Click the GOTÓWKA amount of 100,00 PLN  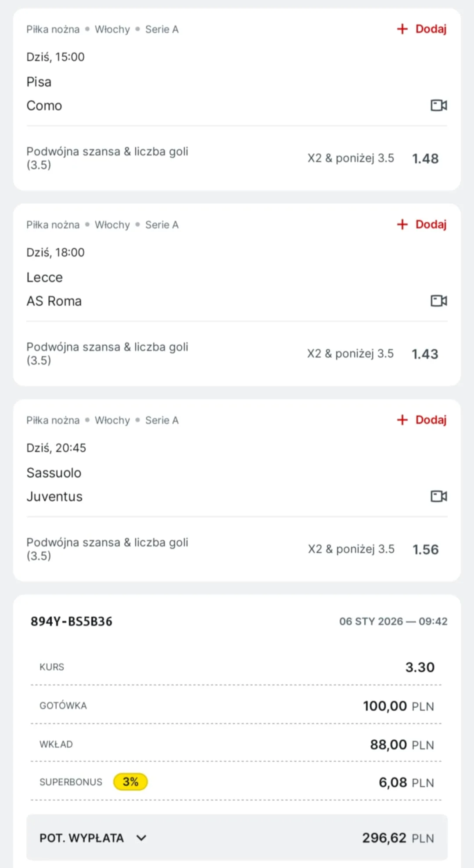pyautogui.click(x=397, y=705)
